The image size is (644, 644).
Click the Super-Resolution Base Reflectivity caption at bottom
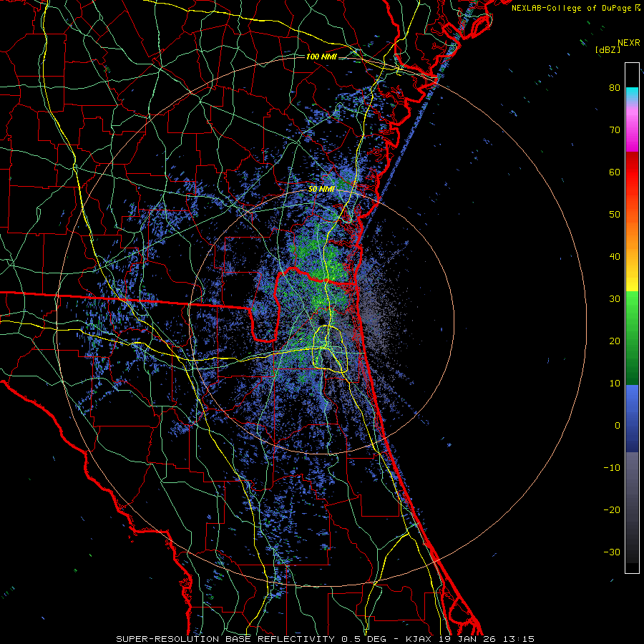325,639
